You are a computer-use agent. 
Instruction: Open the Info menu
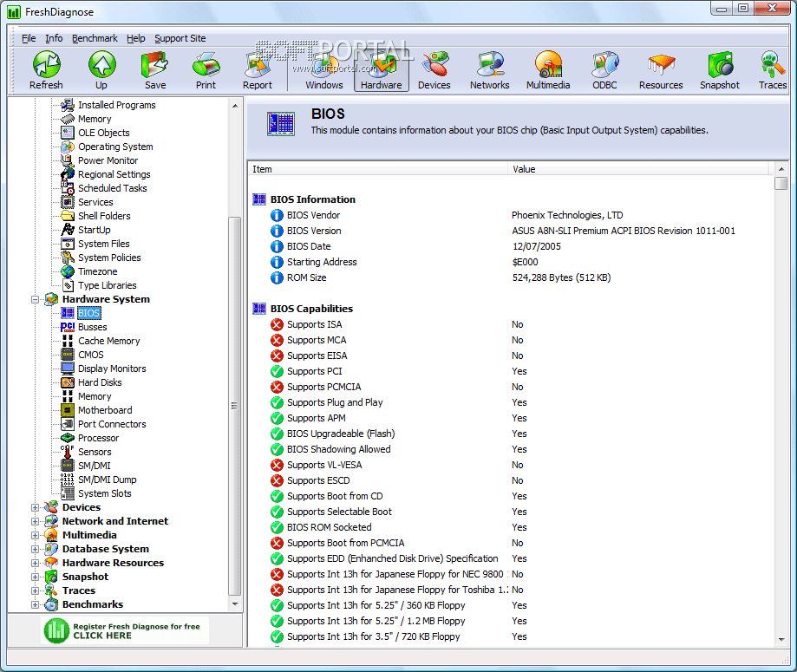tap(54, 38)
